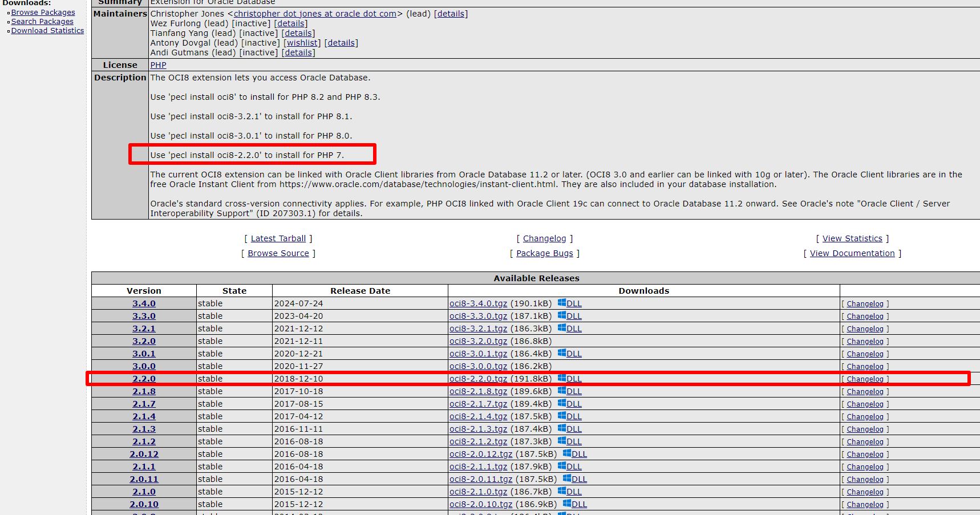
Task: Open details for Andi Gutmans
Action: (298, 52)
